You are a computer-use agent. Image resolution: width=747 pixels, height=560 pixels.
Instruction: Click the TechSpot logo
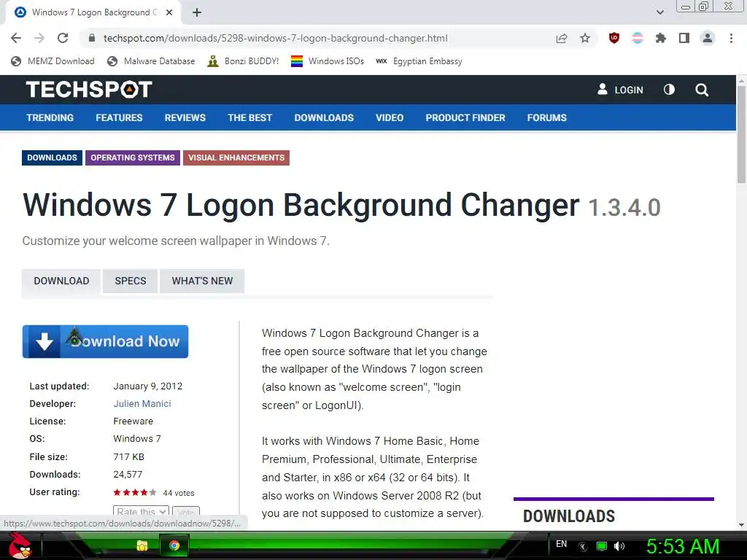pyautogui.click(x=88, y=90)
